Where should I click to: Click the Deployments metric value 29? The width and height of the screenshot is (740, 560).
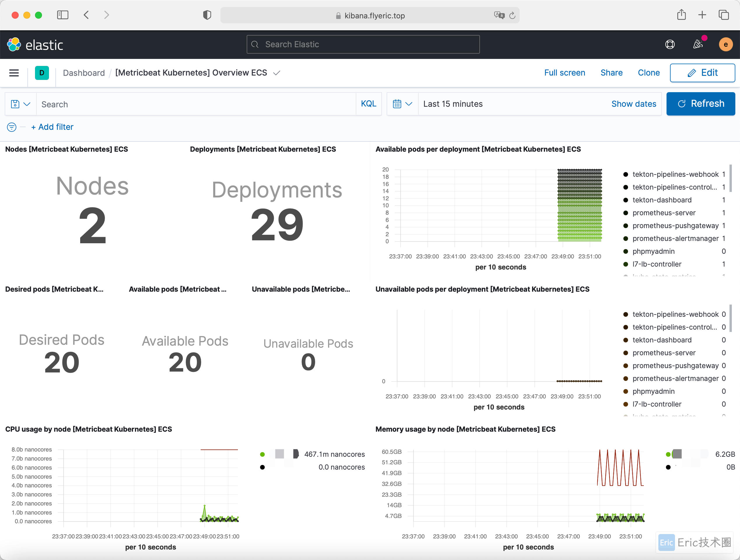[x=277, y=224]
